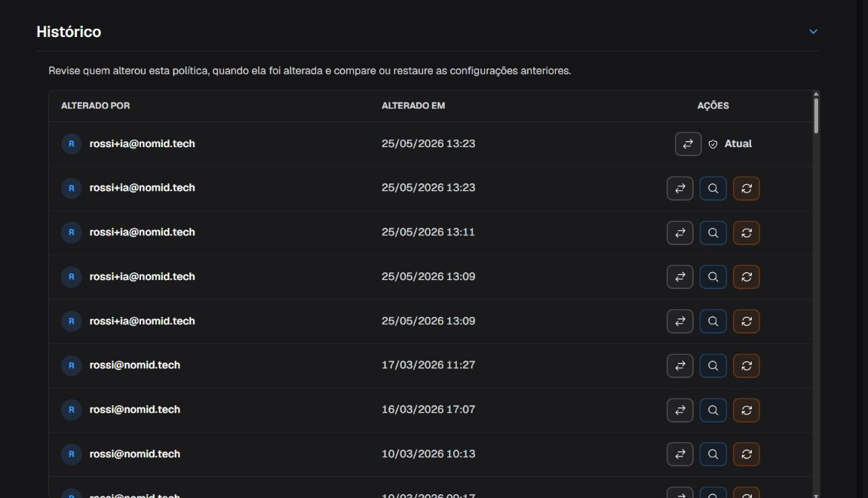The width and height of the screenshot is (868, 498).
Task: Inspect the 17/03/2026 11:27 entry with magnifier
Action: 713,366
